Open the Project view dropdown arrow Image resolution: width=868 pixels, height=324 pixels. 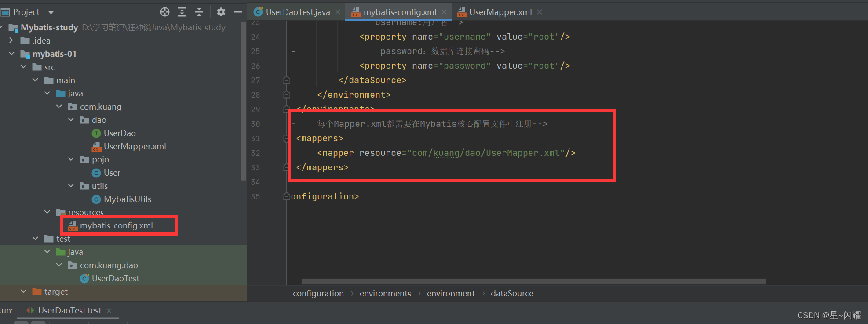tap(51, 12)
